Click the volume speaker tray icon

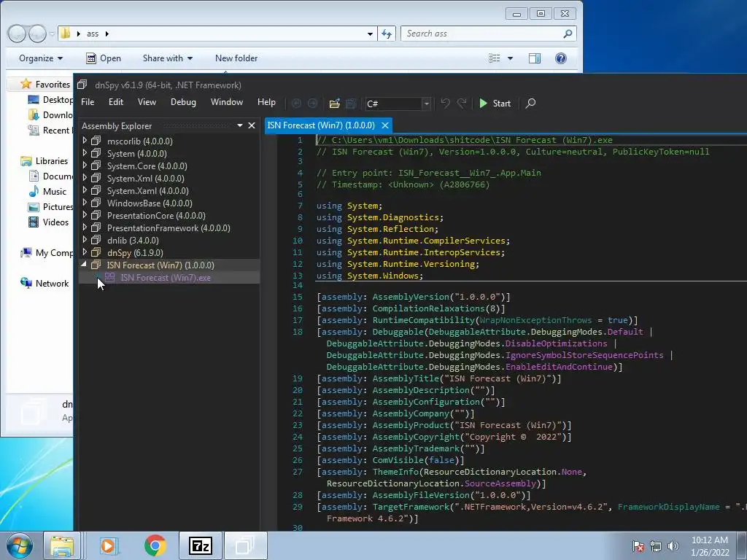[x=673, y=546]
